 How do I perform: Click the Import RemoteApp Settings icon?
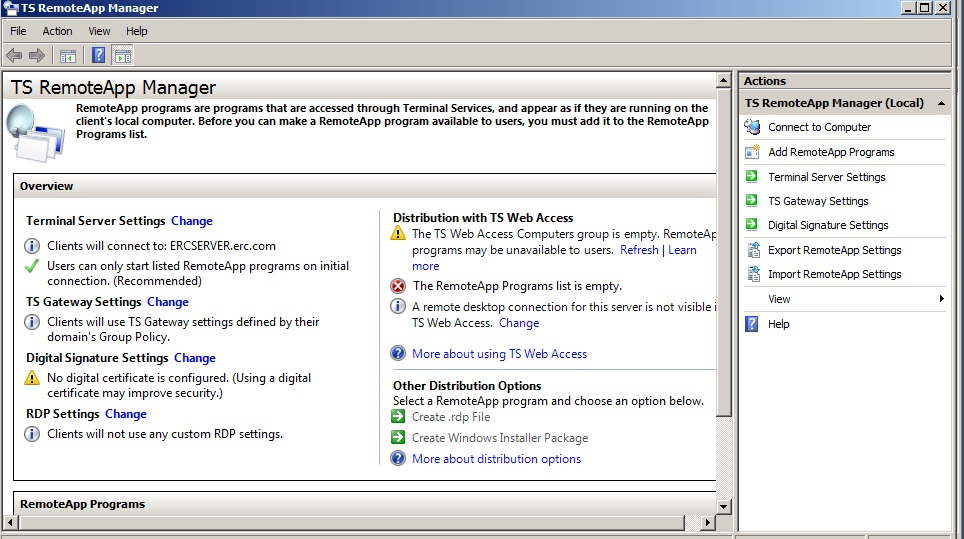(753, 274)
